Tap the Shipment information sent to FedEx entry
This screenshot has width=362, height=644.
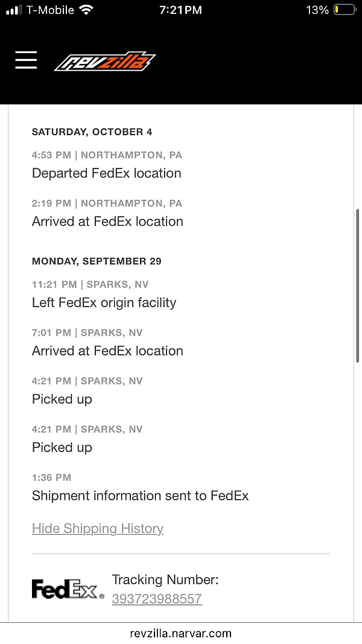(x=140, y=496)
